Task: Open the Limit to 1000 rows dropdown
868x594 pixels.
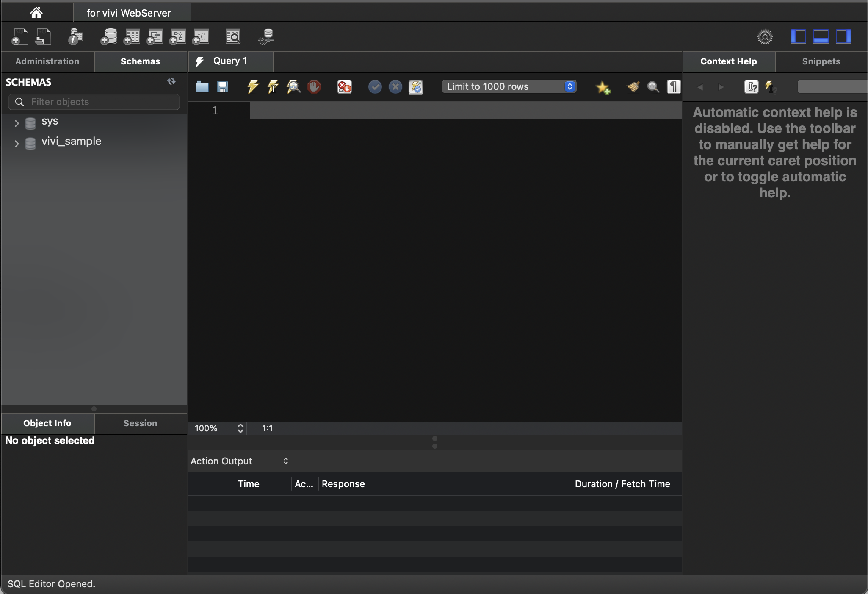Action: coord(509,86)
